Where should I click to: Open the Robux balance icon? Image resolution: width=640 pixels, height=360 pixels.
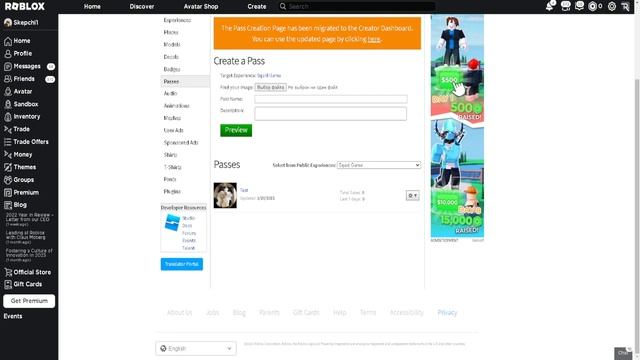pos(592,6)
